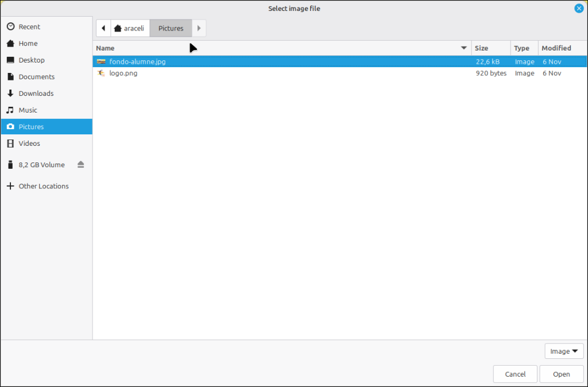The width and height of the screenshot is (588, 387).
Task: Click the Music note icon
Action: [10, 110]
